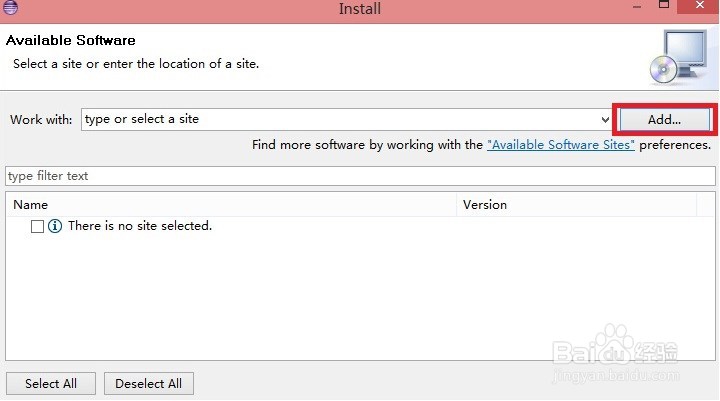Close the Install dialog

(699, 6)
